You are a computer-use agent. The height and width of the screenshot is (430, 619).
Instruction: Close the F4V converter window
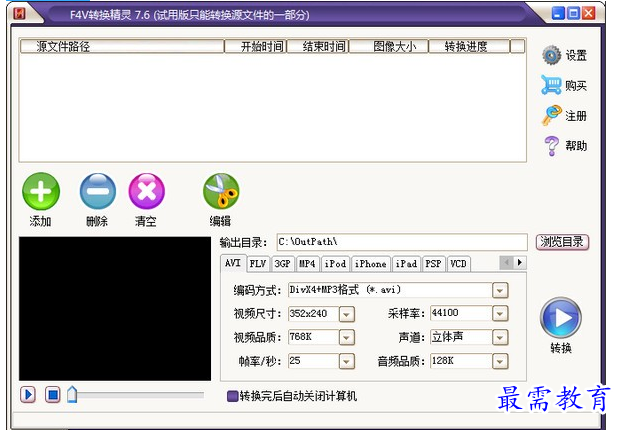coord(589,14)
